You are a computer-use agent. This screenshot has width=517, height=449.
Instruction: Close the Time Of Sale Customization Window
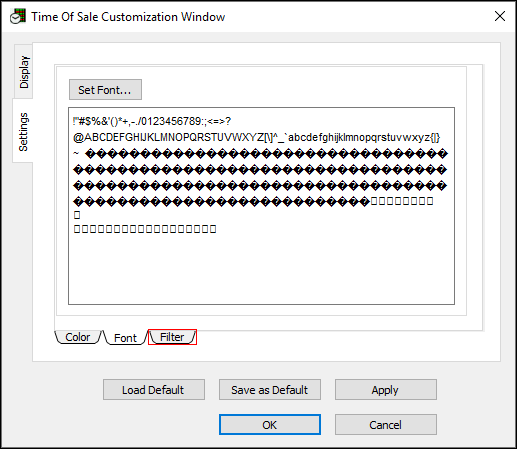[500, 16]
